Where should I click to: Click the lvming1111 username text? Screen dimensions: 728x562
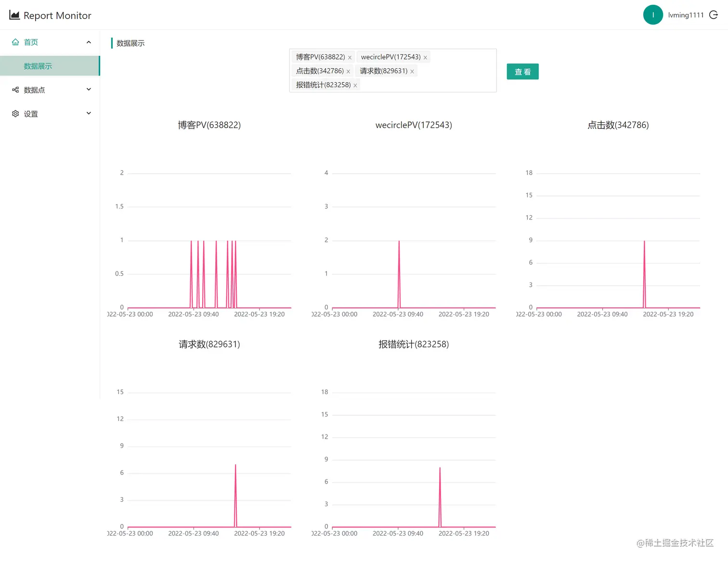coord(686,15)
